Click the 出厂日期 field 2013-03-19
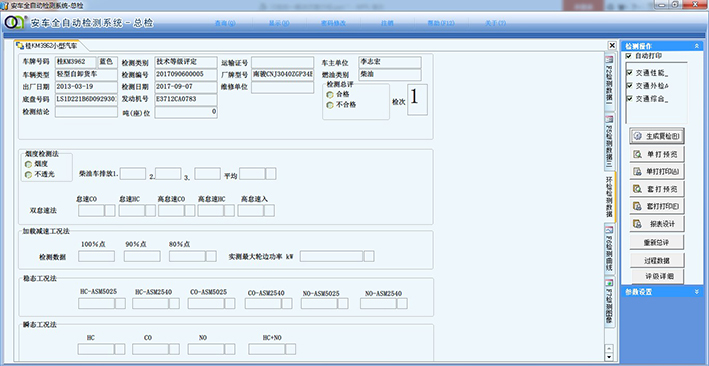 [86, 87]
